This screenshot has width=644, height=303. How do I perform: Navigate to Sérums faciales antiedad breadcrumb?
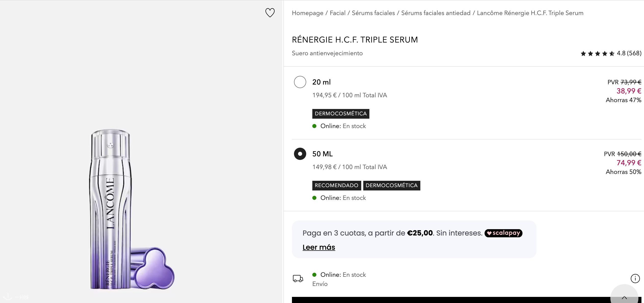tap(436, 13)
